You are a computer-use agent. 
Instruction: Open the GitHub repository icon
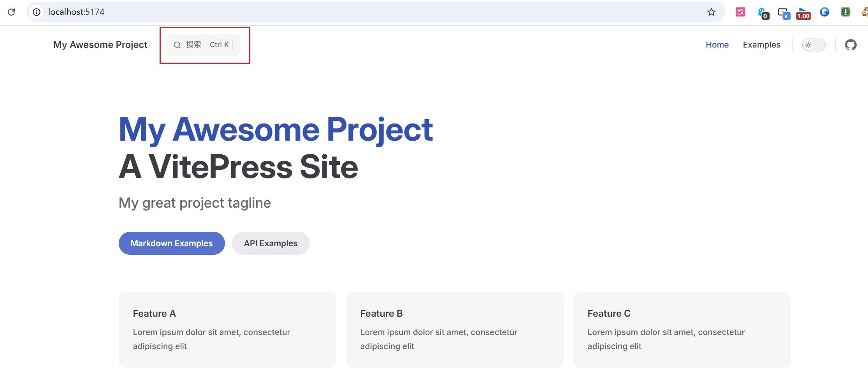(851, 45)
